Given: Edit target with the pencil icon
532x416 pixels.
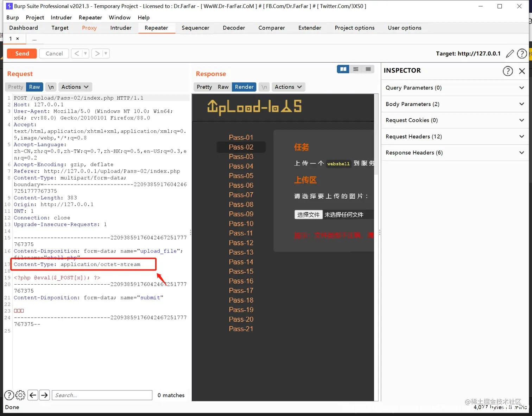Looking at the screenshot, I should coord(509,54).
